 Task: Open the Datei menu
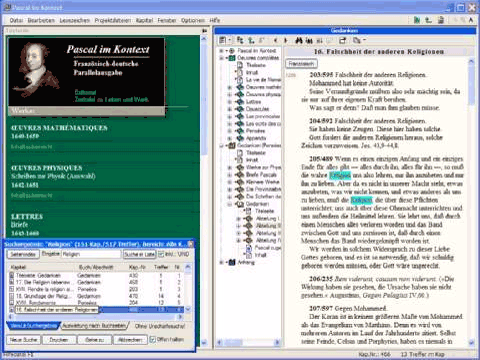[x=16, y=20]
